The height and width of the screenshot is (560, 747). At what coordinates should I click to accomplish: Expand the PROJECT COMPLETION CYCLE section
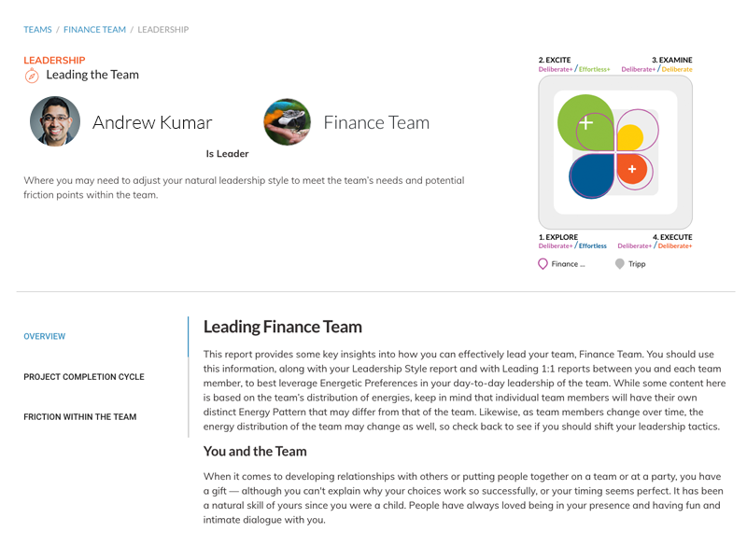pyautogui.click(x=84, y=377)
